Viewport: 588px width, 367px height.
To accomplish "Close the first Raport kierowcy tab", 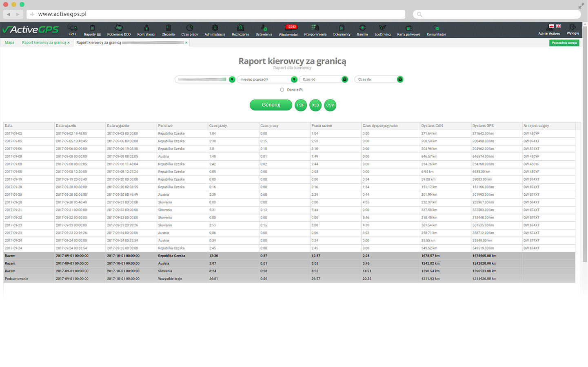I will (69, 43).
